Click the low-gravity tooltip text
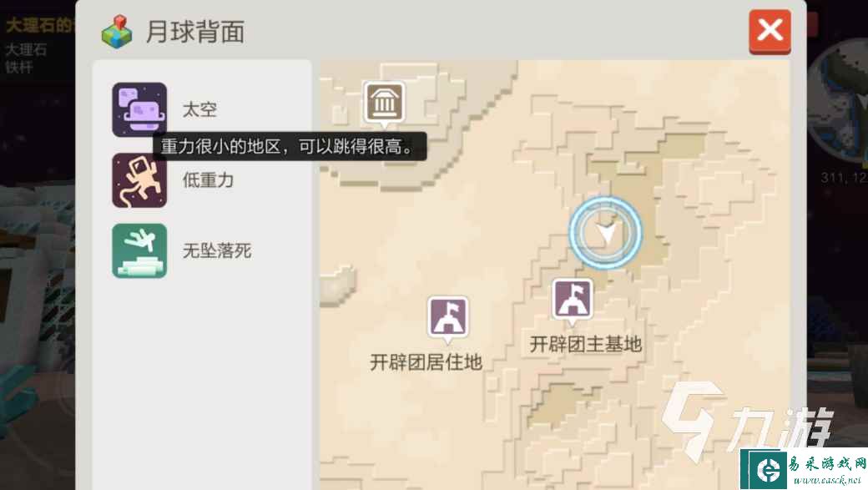 pyautogui.click(x=287, y=147)
